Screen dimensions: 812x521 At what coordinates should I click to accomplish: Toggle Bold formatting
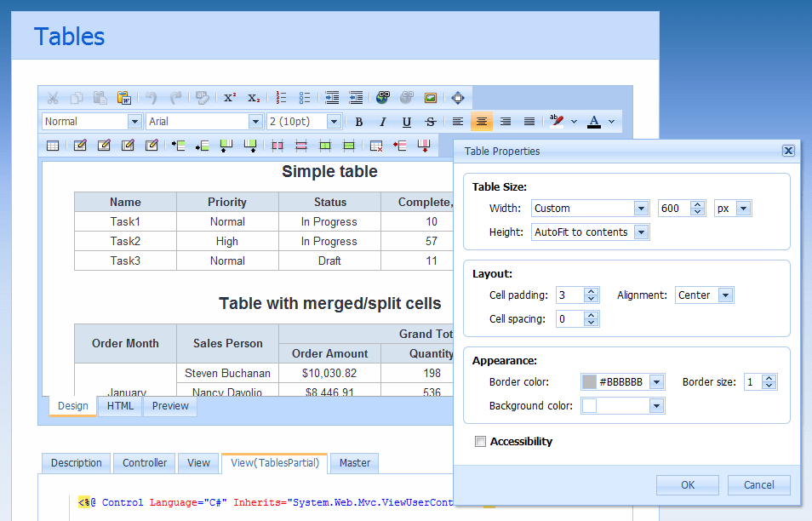pos(358,121)
